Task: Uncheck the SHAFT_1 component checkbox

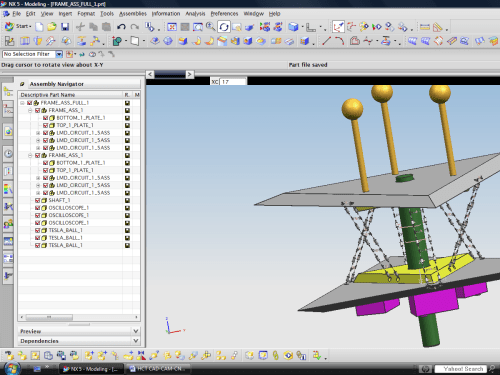Action: 37,200
